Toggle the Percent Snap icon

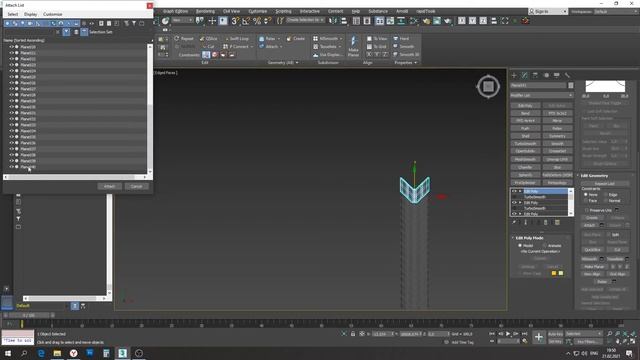[257, 21]
